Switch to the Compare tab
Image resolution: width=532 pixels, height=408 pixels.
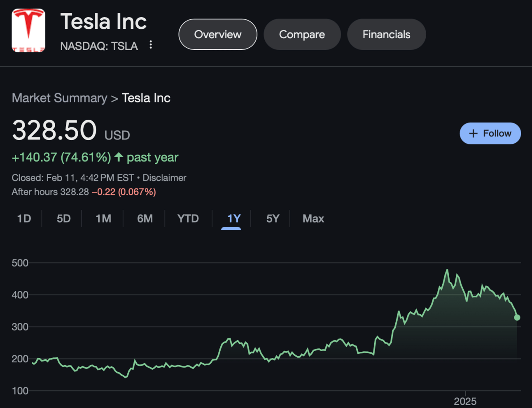coord(302,35)
